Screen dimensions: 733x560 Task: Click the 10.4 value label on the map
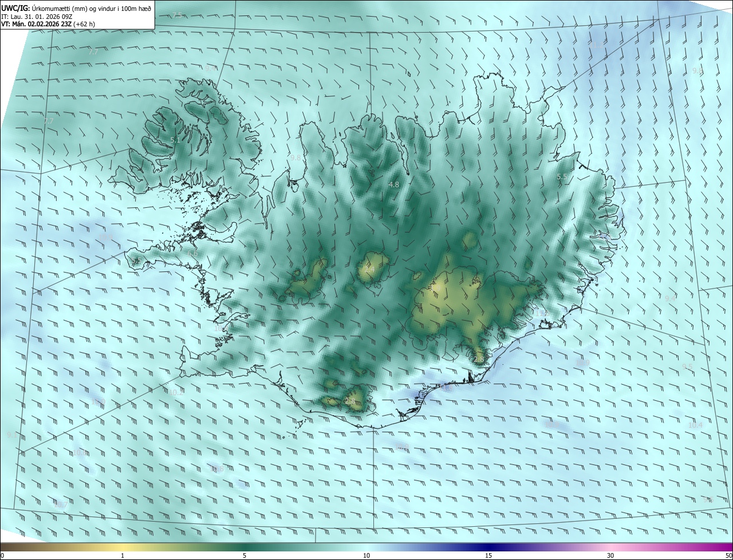[695, 425]
